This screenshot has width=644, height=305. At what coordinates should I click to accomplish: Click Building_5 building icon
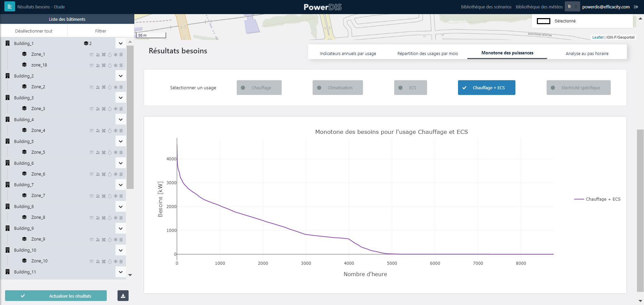(x=7, y=141)
